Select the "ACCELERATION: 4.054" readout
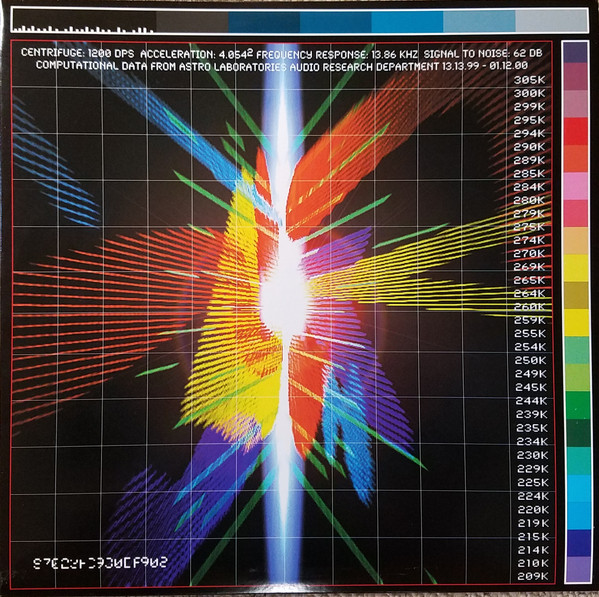The height and width of the screenshot is (597, 599). point(198,54)
